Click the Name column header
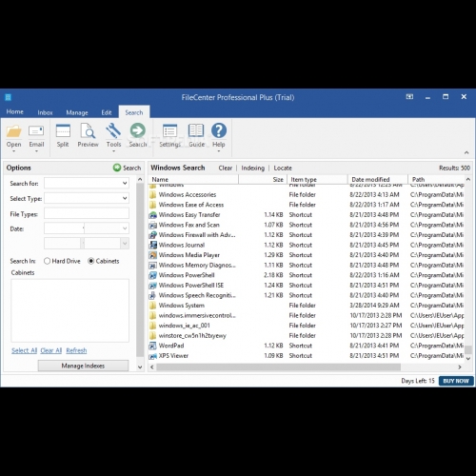 [x=193, y=179]
